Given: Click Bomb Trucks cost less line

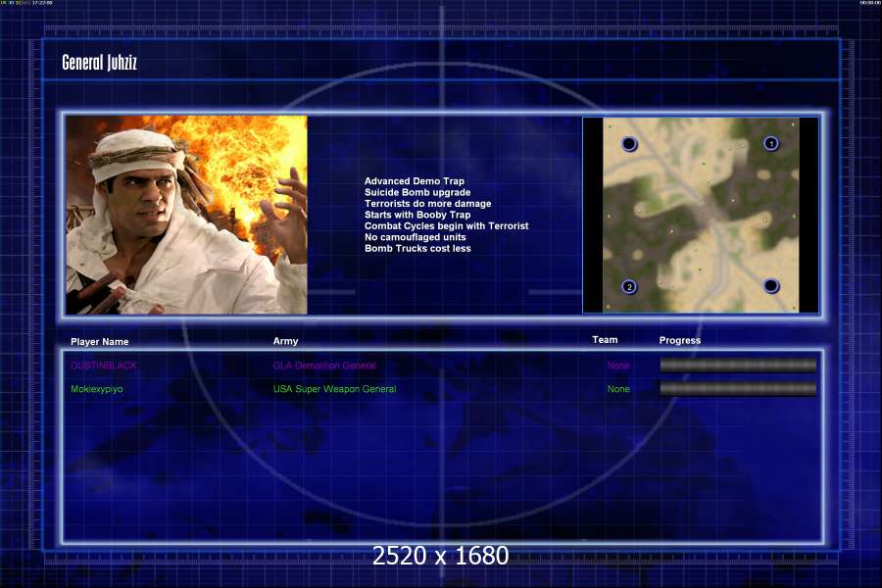Looking at the screenshot, I should pyautogui.click(x=417, y=248).
